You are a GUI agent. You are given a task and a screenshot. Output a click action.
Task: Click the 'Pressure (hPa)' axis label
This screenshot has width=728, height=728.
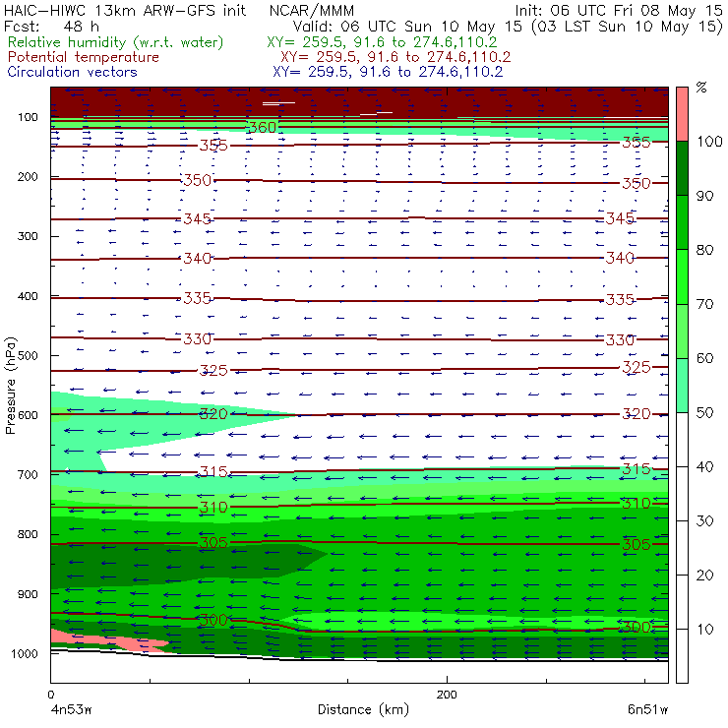point(10,386)
